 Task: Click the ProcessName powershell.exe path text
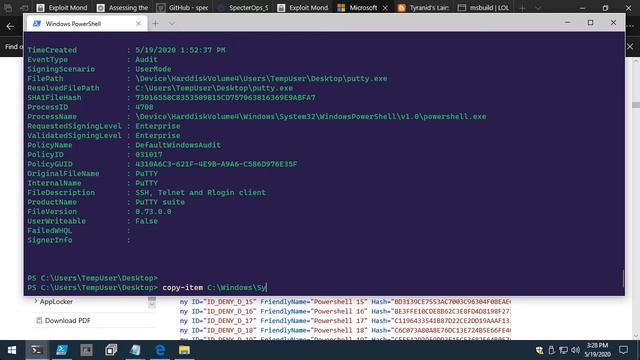point(311,117)
